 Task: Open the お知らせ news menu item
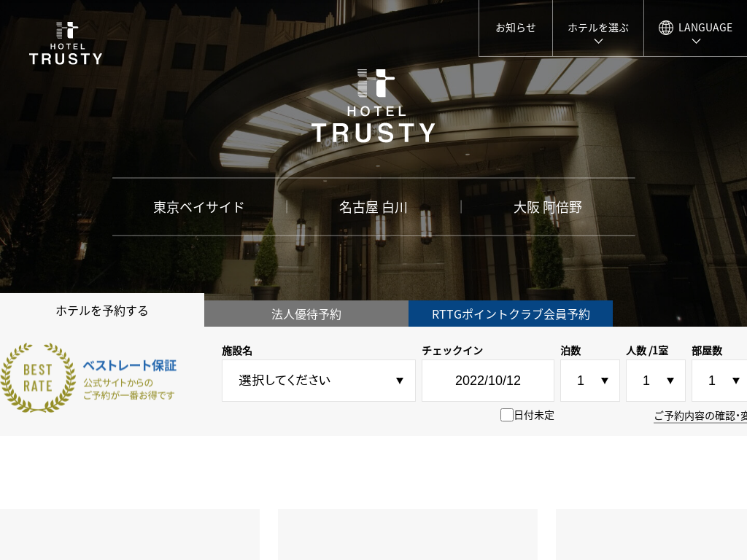pyautogui.click(x=516, y=28)
